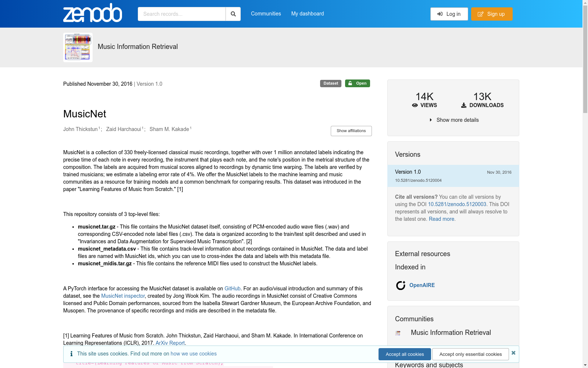Follow the GitHub link
Screen dimensions: 588x368
coord(233,289)
